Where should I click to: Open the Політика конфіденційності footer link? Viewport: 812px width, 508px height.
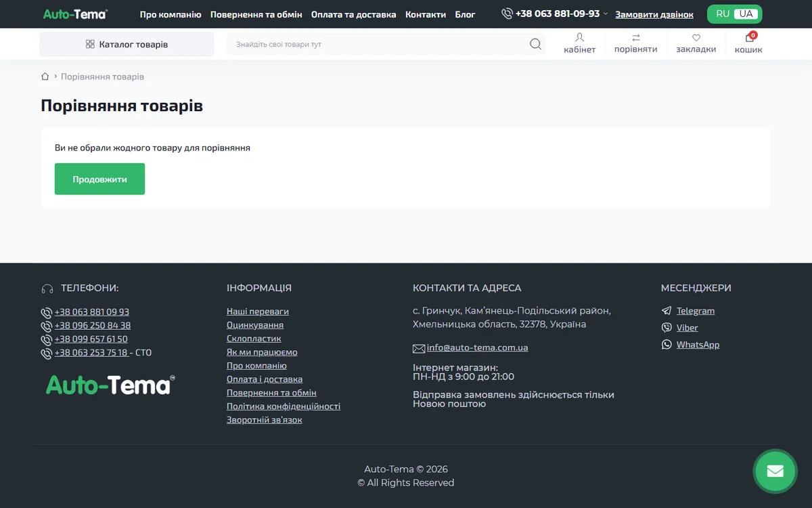pos(284,406)
